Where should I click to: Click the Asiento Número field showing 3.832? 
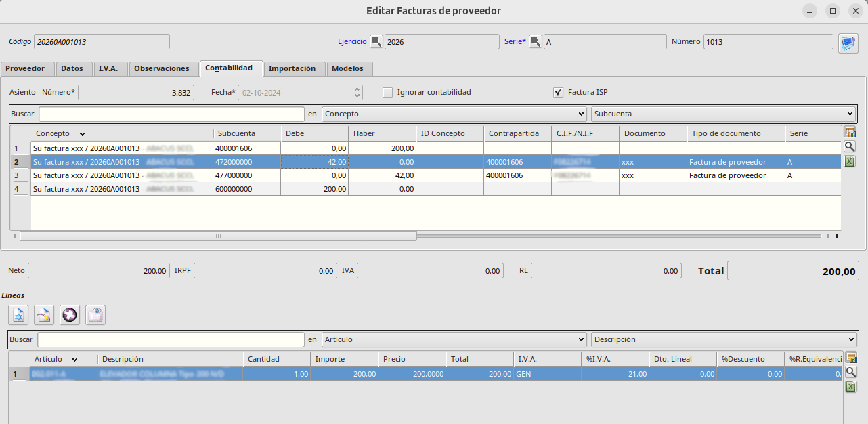[136, 92]
